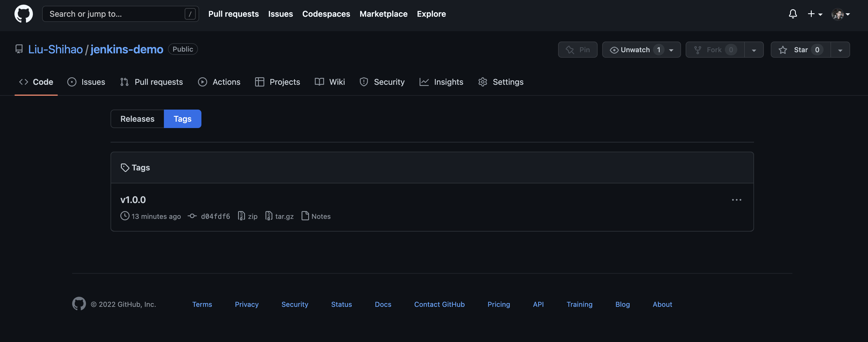Open the v1.0.0 tag link
Screen dimensions: 868x342
(133, 200)
